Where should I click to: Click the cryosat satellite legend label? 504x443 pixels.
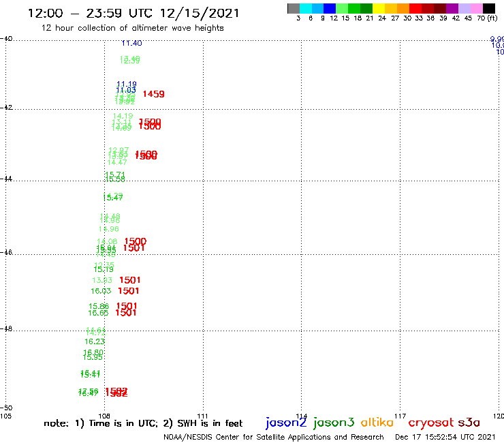coord(431,423)
